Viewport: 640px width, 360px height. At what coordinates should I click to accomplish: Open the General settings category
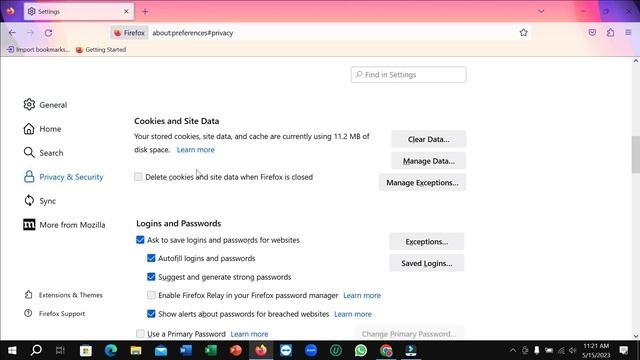pyautogui.click(x=45, y=104)
